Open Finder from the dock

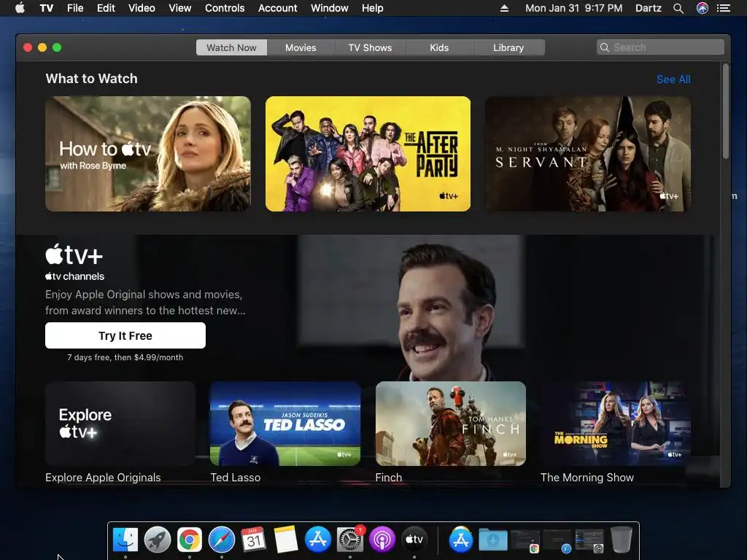[125, 540]
